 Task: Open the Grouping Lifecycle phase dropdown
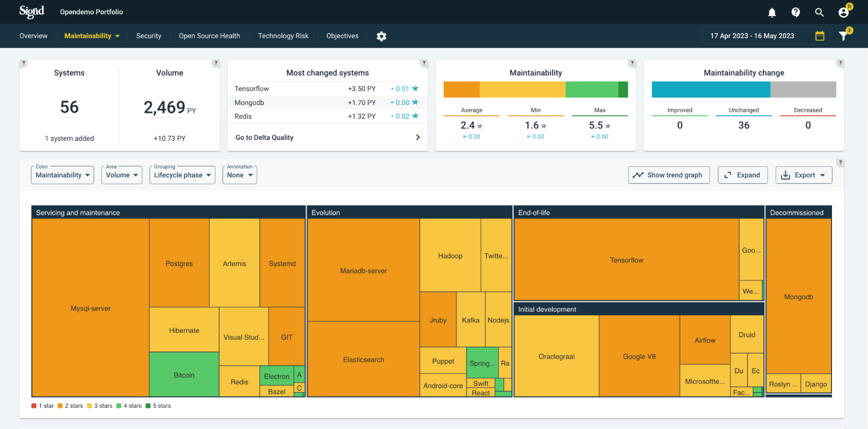click(182, 175)
